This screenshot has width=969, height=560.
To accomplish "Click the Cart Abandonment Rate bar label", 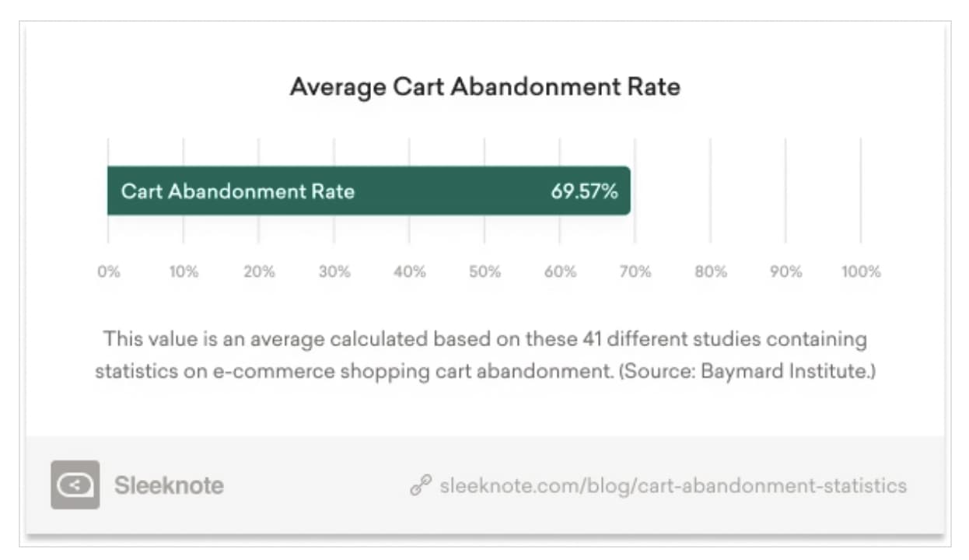I will (237, 191).
